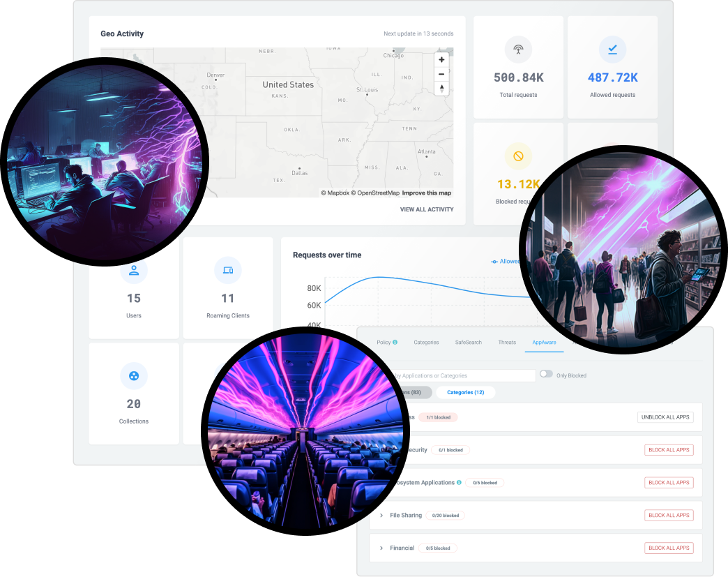Screen dimensions: 728x577
Task: Click the 1/1 blocked badge
Action: (439, 417)
